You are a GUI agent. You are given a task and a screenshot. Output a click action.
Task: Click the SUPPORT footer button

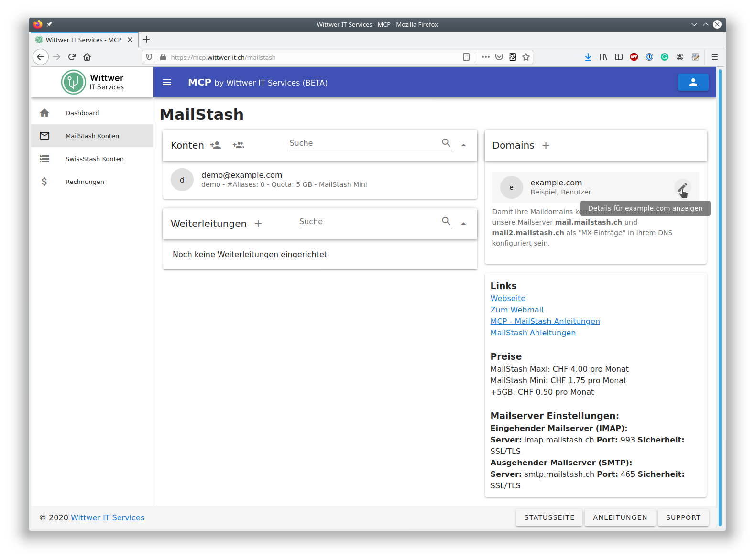click(x=683, y=517)
